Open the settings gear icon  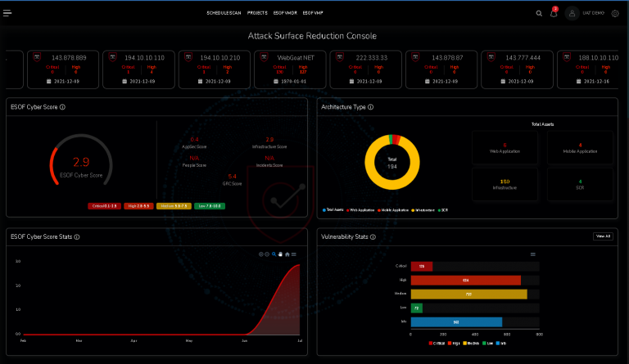click(615, 13)
